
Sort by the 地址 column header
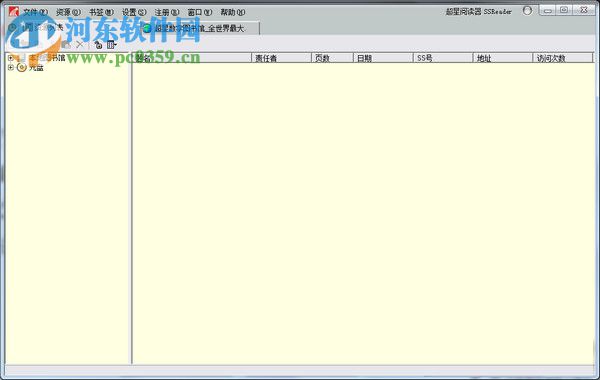[x=503, y=58]
